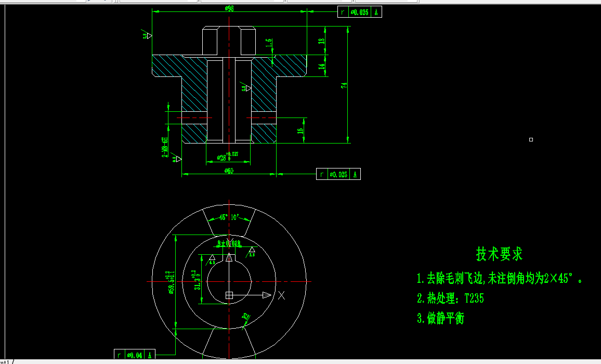This screenshot has width=601, height=364.
Task: Select the roughness symbol inside the bore
Action: coord(246,88)
